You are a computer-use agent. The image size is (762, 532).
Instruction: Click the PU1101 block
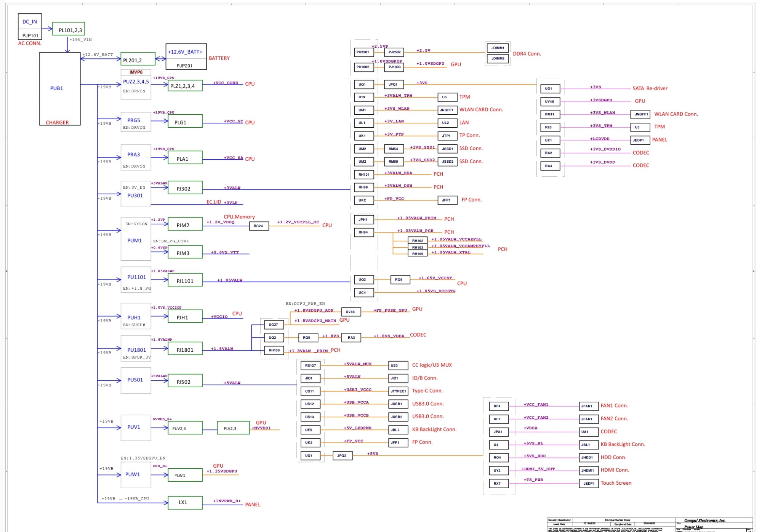tap(136, 279)
